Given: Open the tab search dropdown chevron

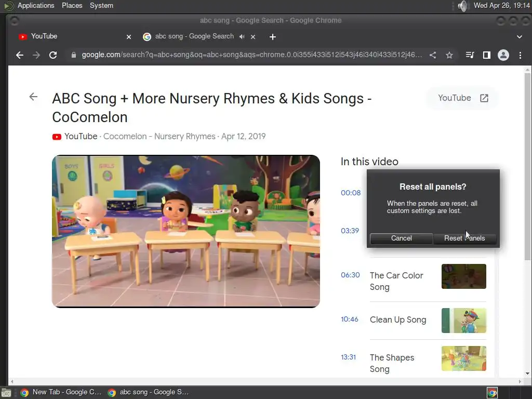Looking at the screenshot, I should [520, 37].
